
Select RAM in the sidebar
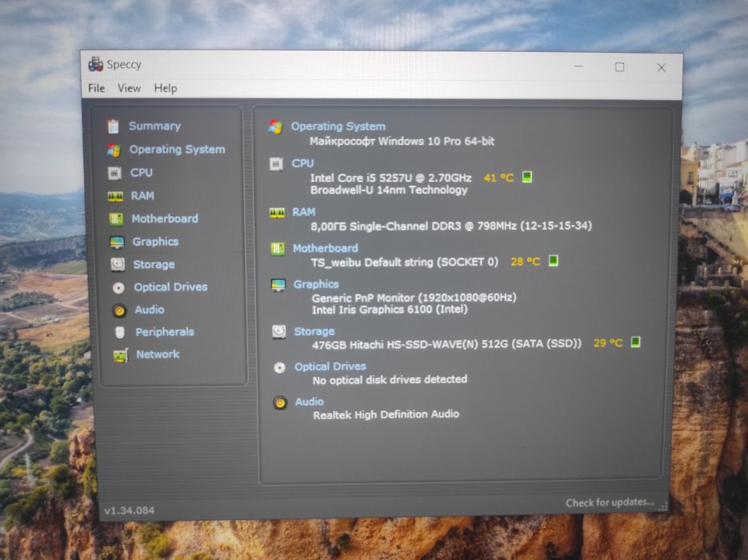point(142,195)
